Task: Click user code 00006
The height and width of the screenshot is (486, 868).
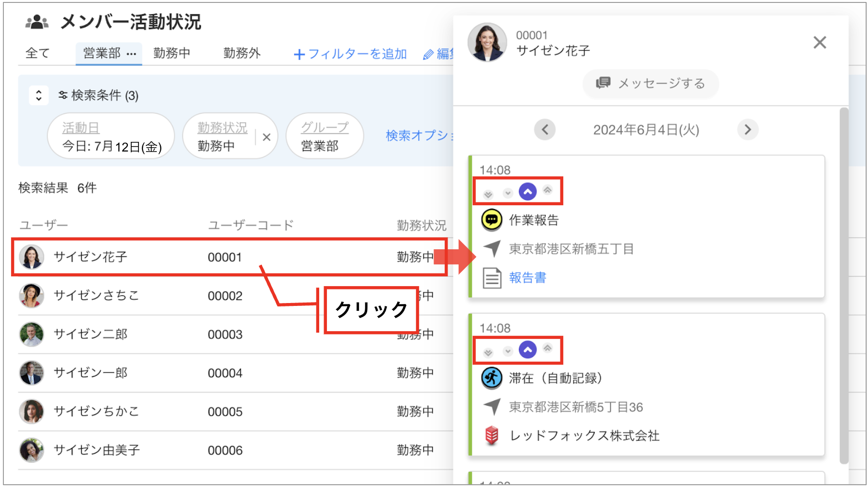Action: pyautogui.click(x=225, y=451)
